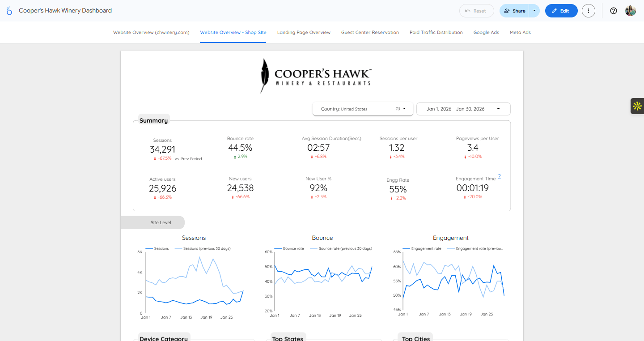644x341 pixels.
Task: Open the Landing Page Overview tab
Action: (304, 32)
